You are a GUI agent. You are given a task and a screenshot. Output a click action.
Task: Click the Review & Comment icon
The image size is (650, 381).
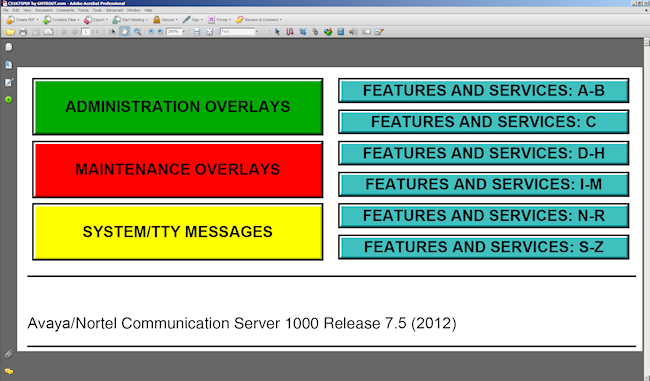pyautogui.click(x=240, y=19)
